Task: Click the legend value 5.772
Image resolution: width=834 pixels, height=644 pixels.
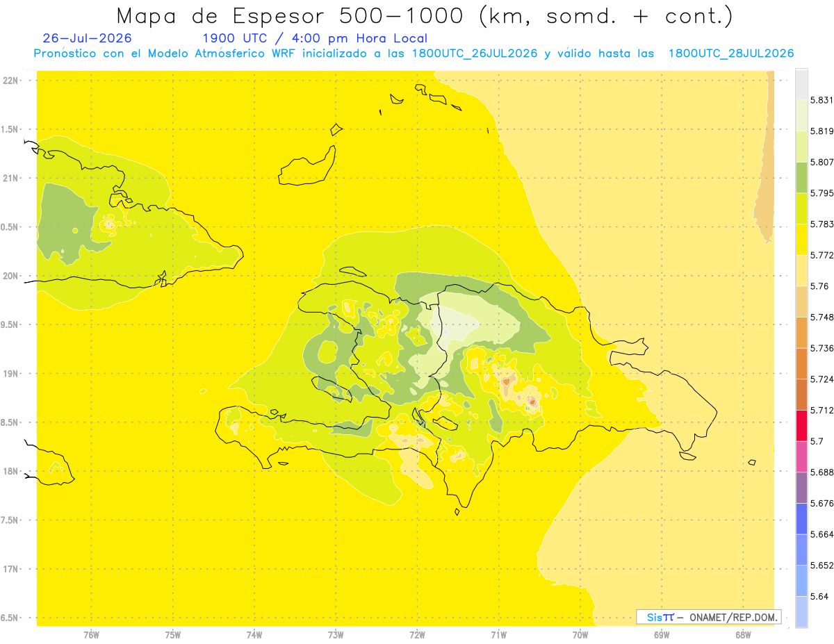Action: pyautogui.click(x=821, y=255)
